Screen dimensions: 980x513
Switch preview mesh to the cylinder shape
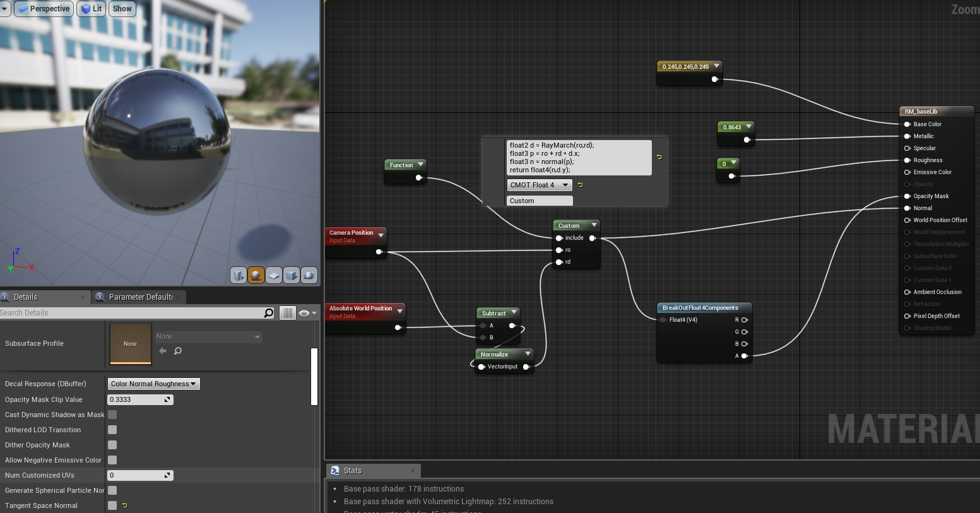[x=239, y=275]
